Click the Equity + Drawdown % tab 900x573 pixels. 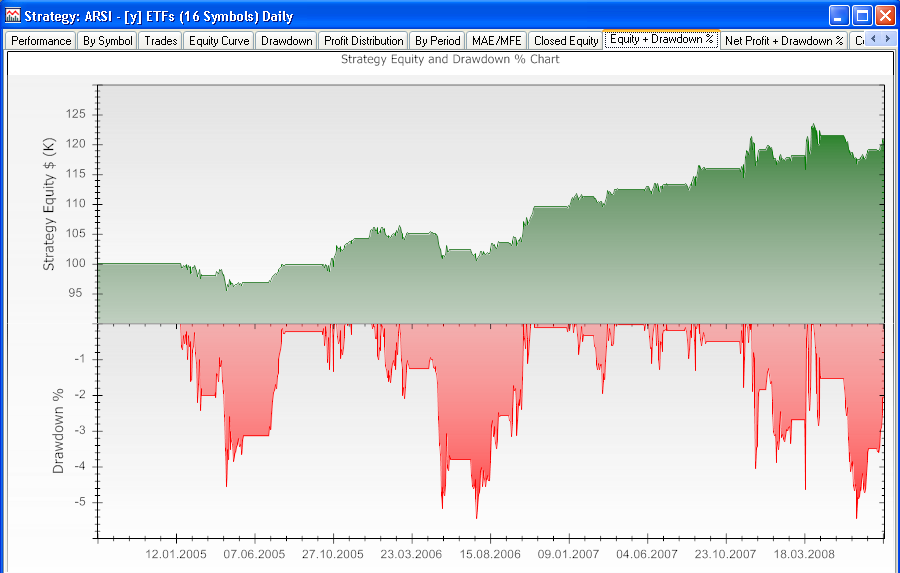661,40
